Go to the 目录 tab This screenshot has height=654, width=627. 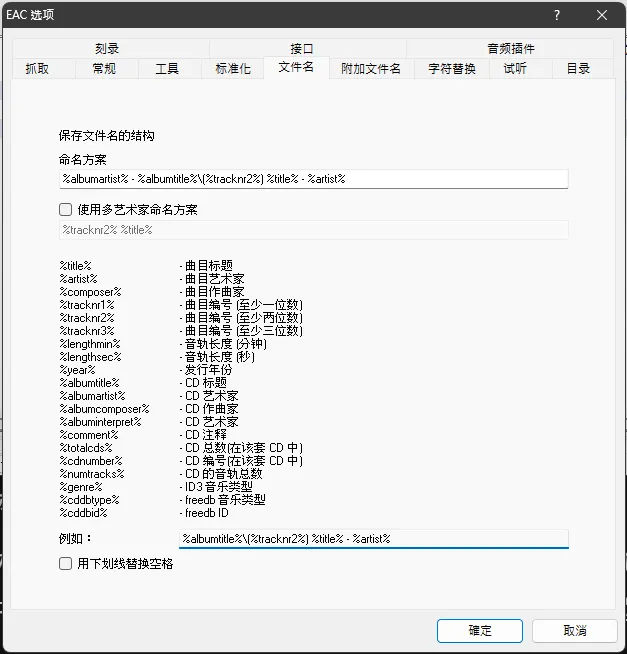coord(583,68)
